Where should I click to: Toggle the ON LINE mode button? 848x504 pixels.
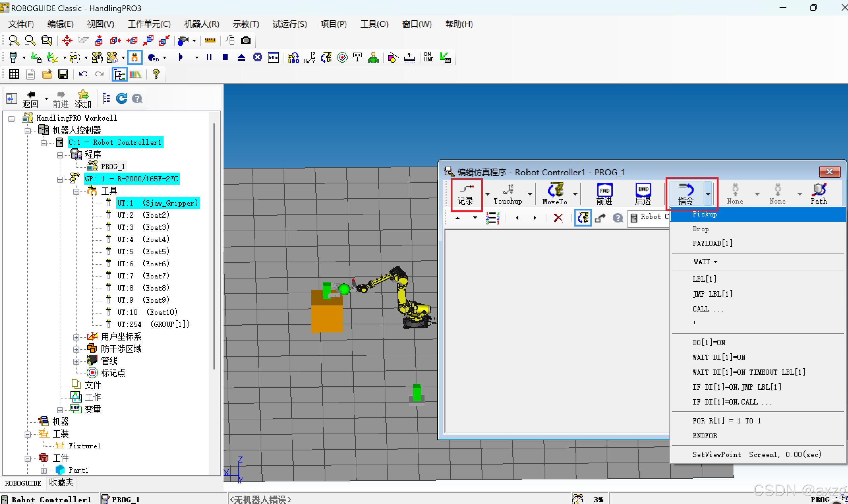coord(428,57)
